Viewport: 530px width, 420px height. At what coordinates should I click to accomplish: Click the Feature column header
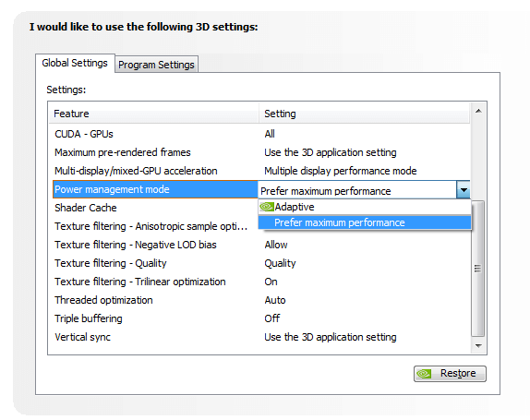click(154, 114)
